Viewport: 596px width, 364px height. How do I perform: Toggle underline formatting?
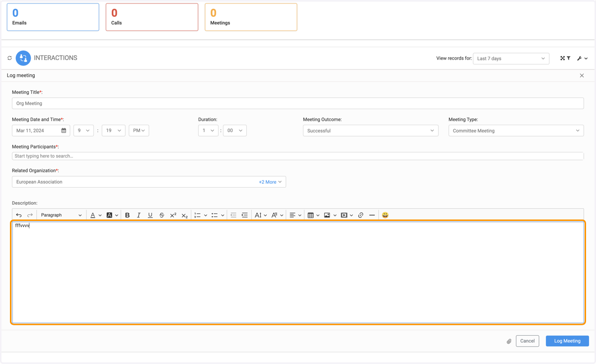tap(150, 215)
